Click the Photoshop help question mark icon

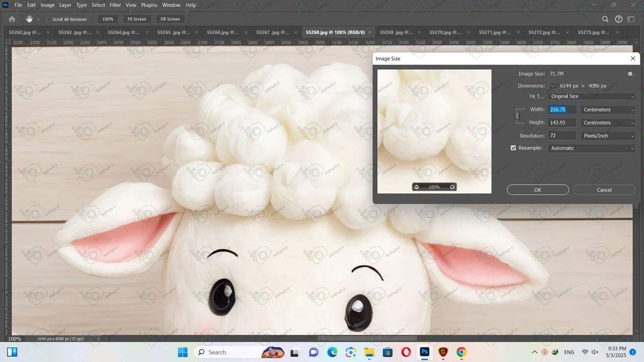pos(619,19)
